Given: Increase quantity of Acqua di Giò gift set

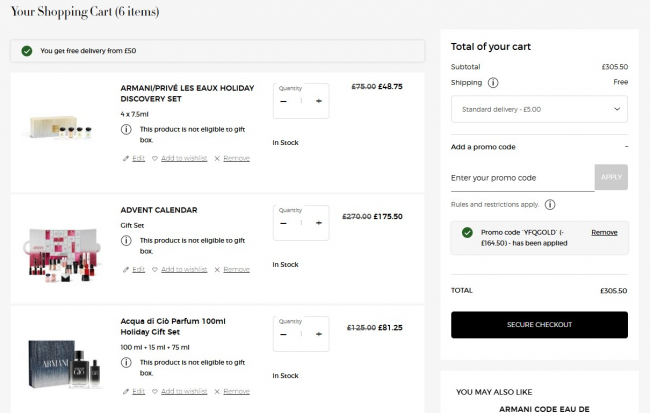Looking at the screenshot, I should coord(318,333).
